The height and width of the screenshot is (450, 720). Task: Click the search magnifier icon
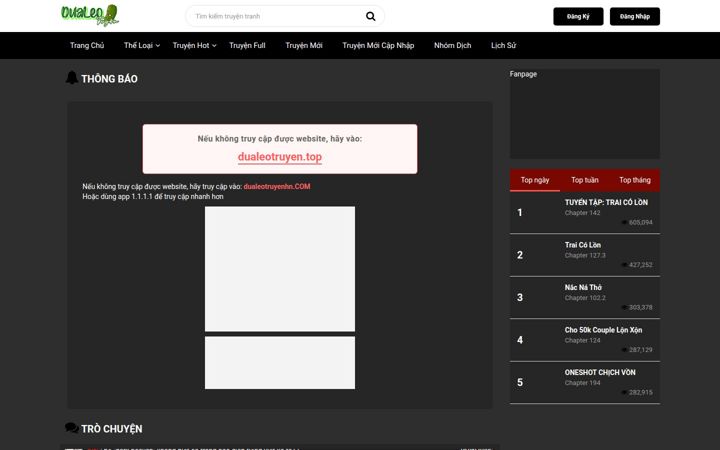coord(371,17)
